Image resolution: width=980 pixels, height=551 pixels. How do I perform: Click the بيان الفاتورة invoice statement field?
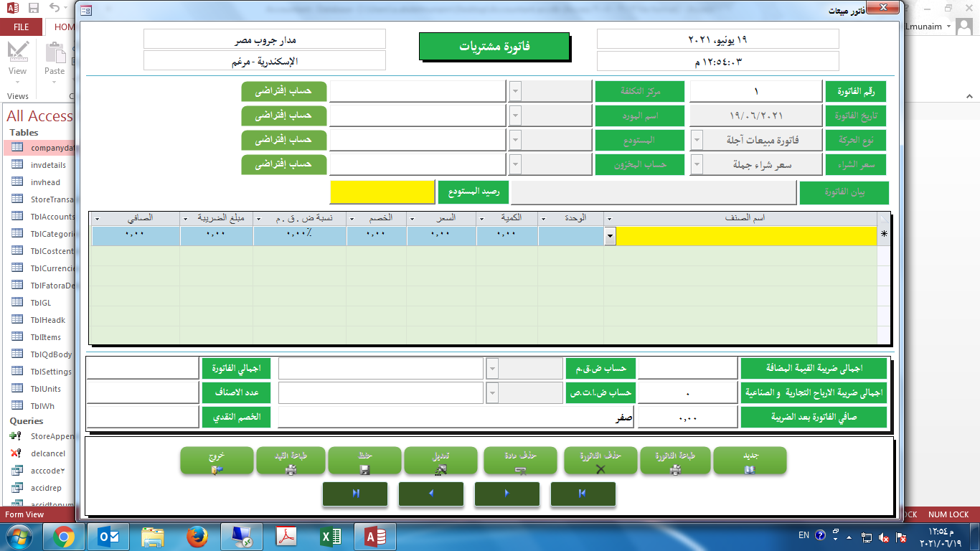(x=654, y=192)
